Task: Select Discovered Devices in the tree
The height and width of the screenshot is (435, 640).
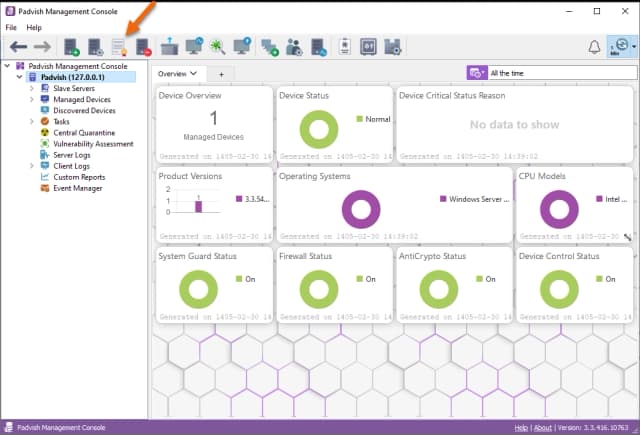Action: pos(84,110)
